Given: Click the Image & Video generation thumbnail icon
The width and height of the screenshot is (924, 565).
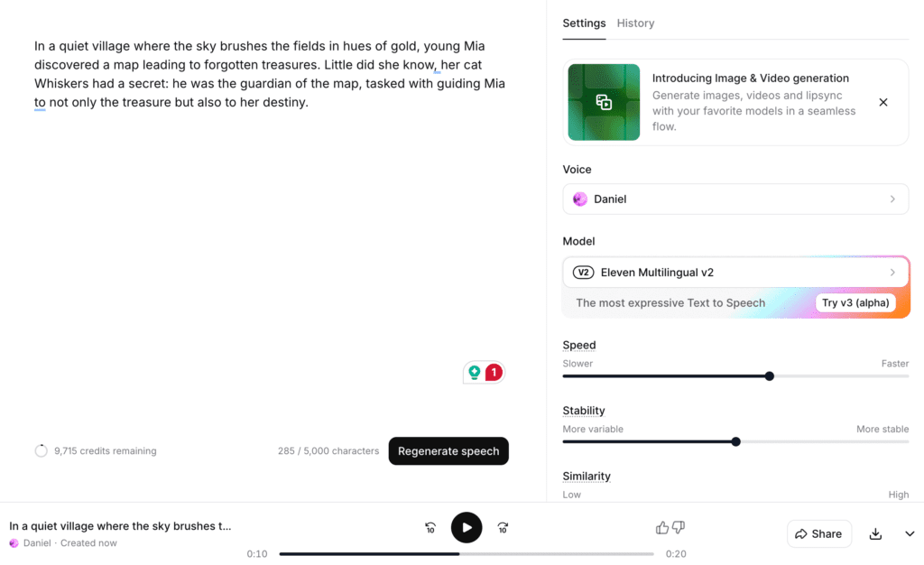Looking at the screenshot, I should [x=603, y=102].
